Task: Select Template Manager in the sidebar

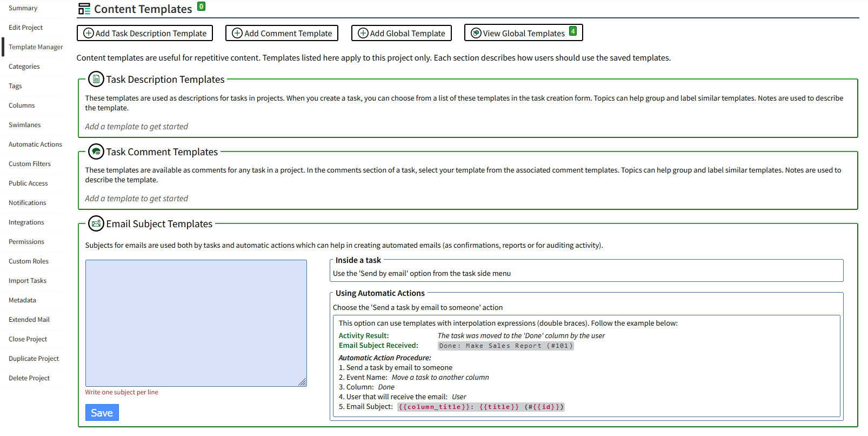Action: pyautogui.click(x=36, y=47)
